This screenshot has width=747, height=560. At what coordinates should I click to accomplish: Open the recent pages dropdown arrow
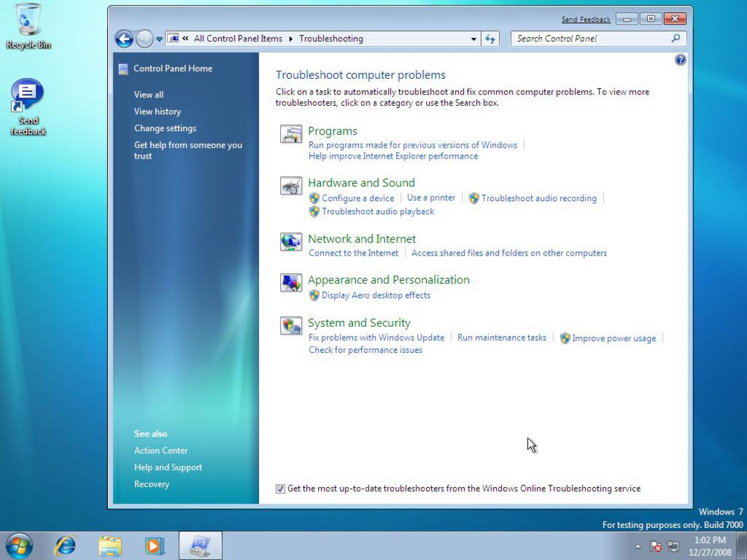[159, 39]
